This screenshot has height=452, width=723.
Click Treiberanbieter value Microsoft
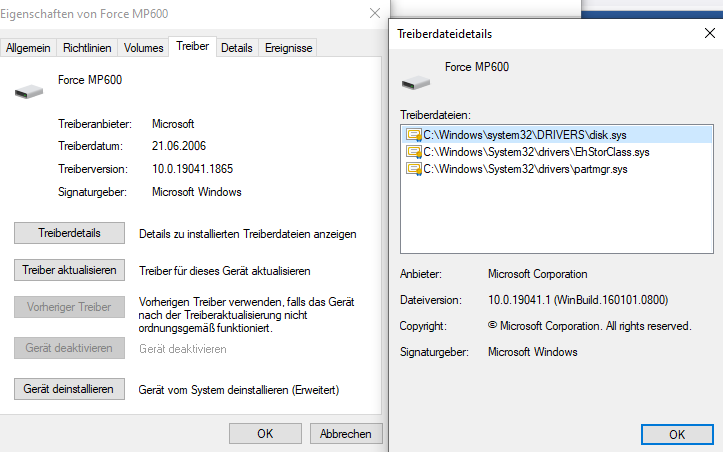pyautogui.click(x=173, y=124)
